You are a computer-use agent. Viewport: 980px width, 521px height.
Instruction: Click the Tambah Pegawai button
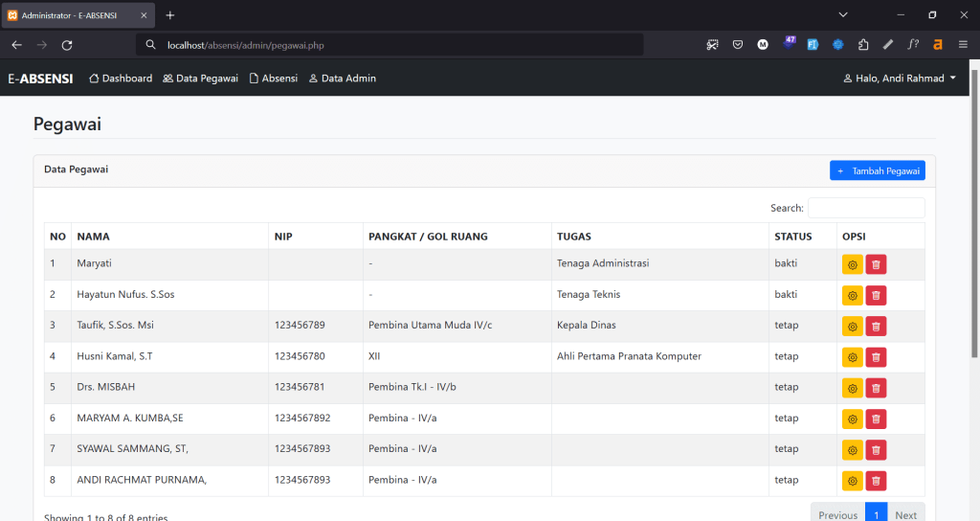[x=877, y=170]
